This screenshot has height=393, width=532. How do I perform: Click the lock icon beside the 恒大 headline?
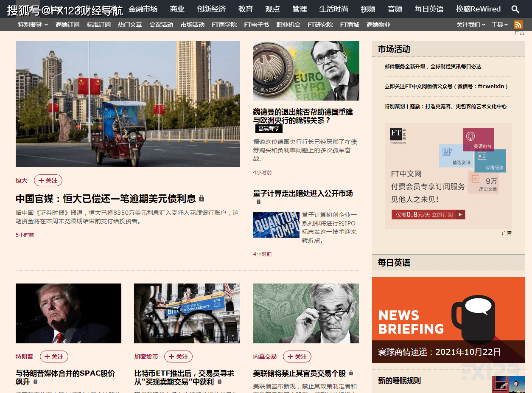tap(202, 198)
